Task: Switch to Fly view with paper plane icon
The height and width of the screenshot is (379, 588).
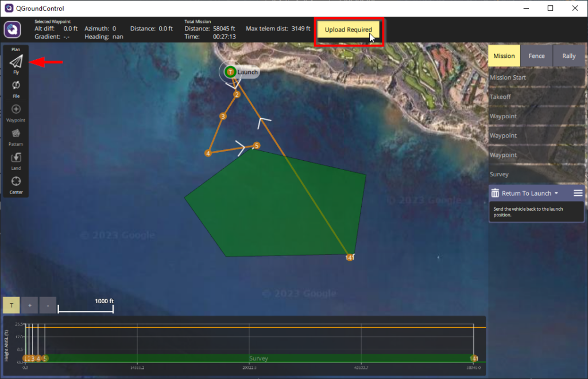Action: coord(16,63)
